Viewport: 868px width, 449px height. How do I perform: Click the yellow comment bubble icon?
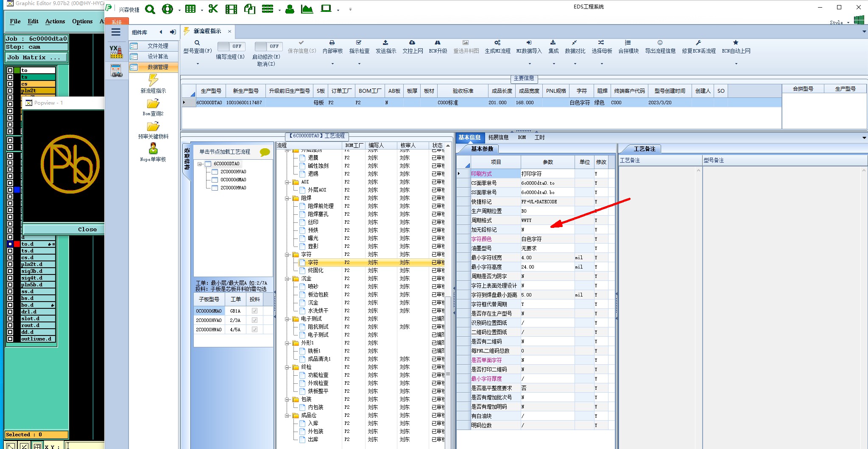point(265,152)
